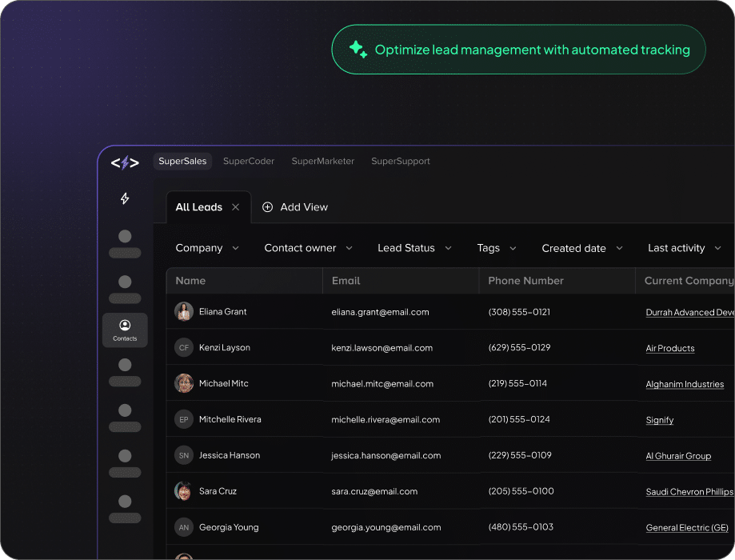735x560 pixels.
Task: Click the EP avatar for Mitchelle Rivera
Action: (184, 419)
